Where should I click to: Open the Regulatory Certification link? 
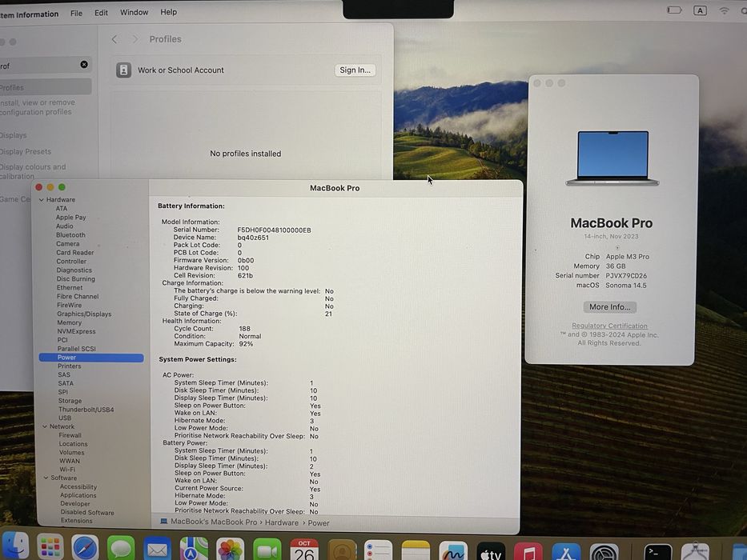(x=609, y=326)
